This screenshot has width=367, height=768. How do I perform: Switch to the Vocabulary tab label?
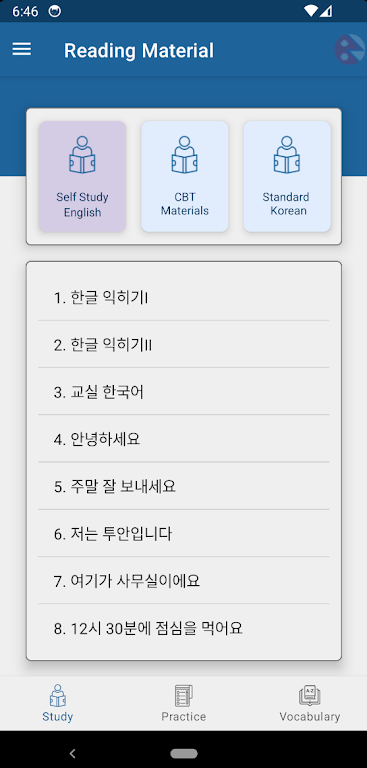click(x=310, y=717)
